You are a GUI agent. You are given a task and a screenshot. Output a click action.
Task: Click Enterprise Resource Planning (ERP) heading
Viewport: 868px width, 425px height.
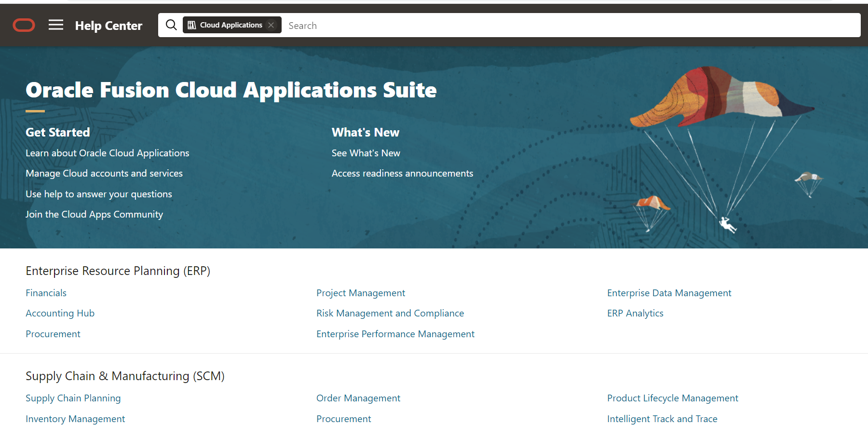pos(118,271)
